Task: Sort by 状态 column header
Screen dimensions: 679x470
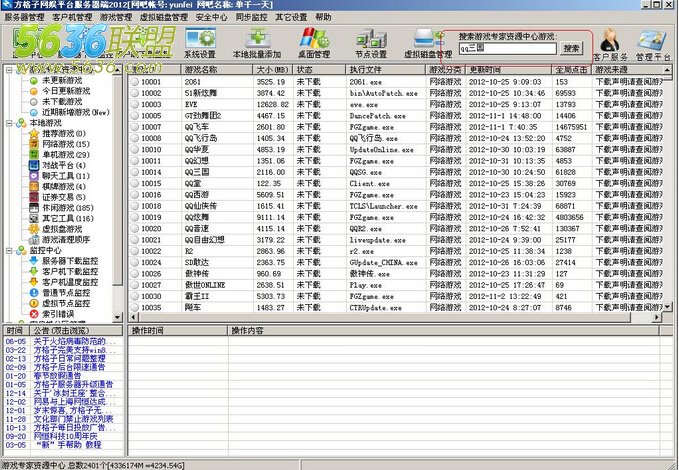Action: (319, 70)
